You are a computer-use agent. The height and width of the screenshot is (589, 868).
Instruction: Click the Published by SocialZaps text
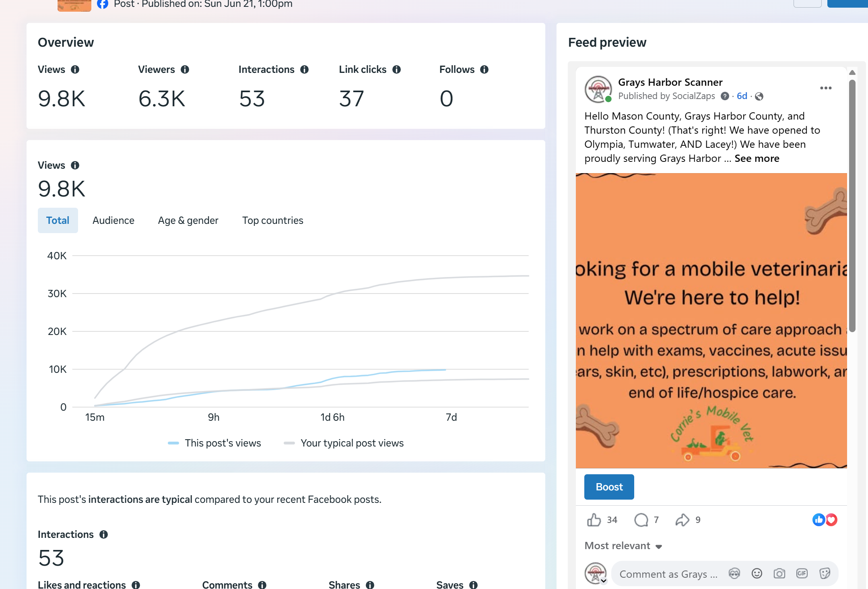click(666, 96)
